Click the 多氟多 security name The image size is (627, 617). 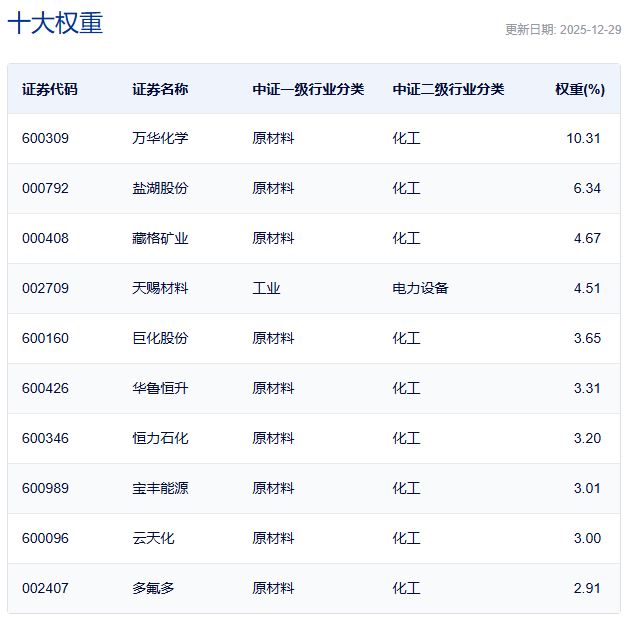153,588
